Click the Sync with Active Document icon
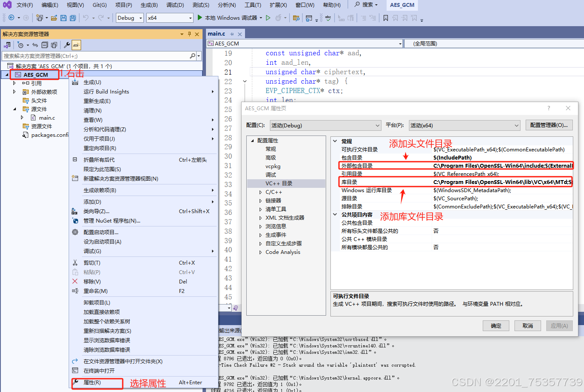Viewport: 584px width, 392px height. (35, 45)
